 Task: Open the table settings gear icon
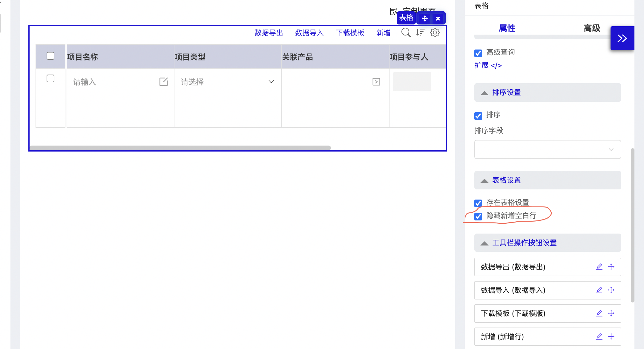[435, 33]
